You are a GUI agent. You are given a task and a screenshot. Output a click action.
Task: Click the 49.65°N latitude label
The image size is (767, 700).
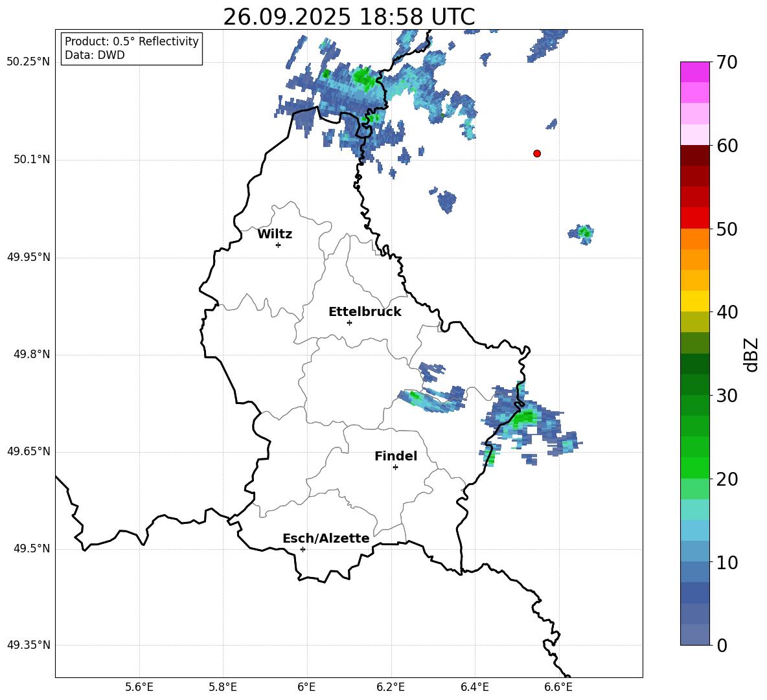pyautogui.click(x=29, y=451)
